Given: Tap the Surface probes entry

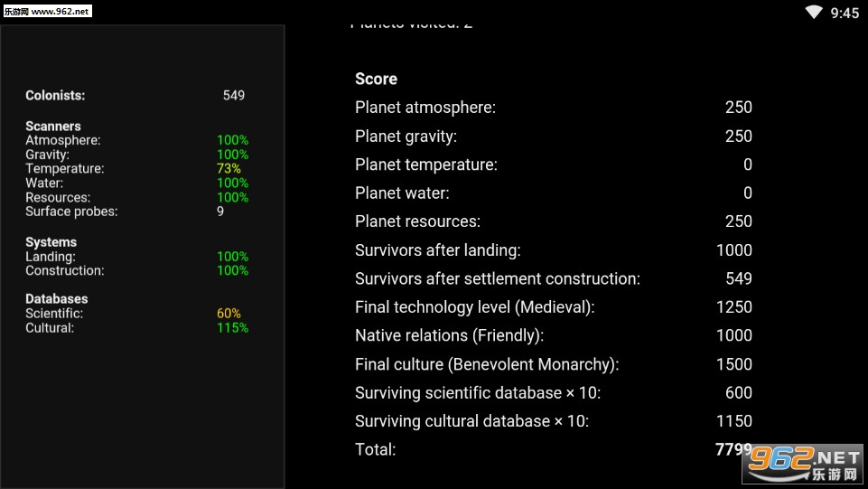Looking at the screenshot, I should pos(71,212).
